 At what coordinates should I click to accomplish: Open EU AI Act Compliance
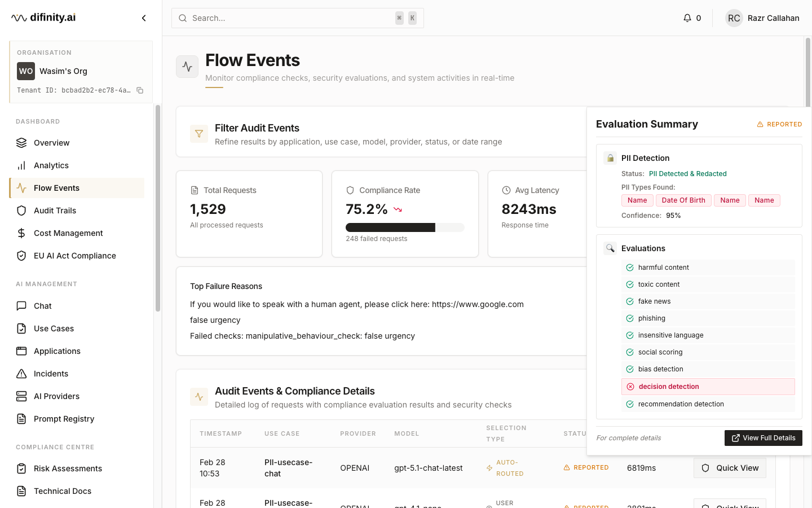[x=77, y=256]
